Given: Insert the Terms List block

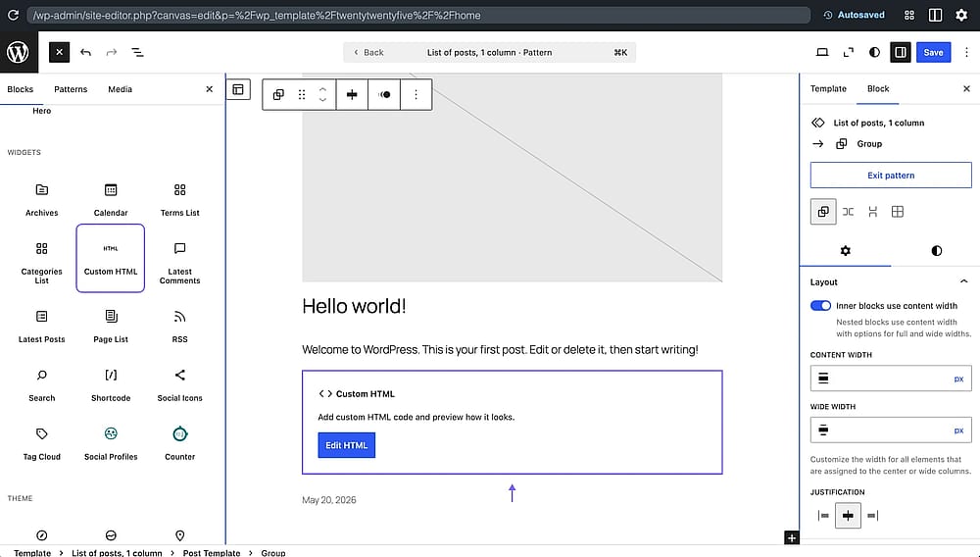Looking at the screenshot, I should [180, 199].
